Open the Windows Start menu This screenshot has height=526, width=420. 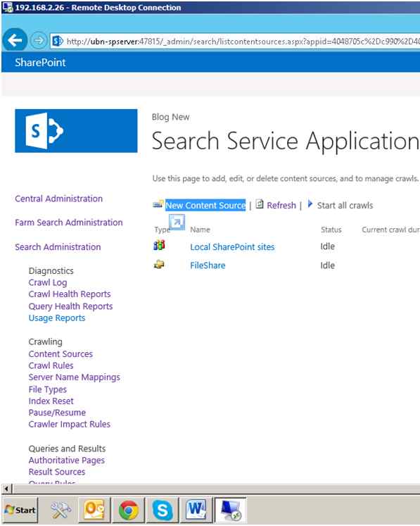pyautogui.click(x=20, y=511)
